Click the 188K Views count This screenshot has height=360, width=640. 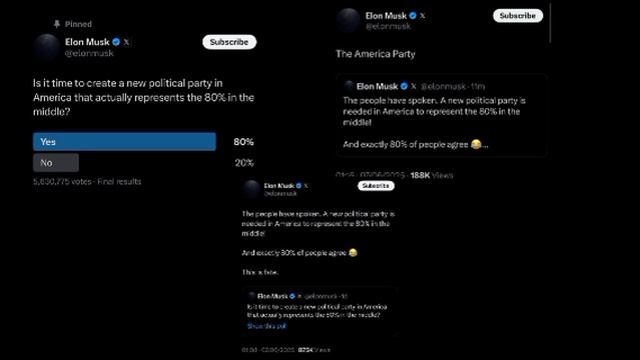(431, 175)
